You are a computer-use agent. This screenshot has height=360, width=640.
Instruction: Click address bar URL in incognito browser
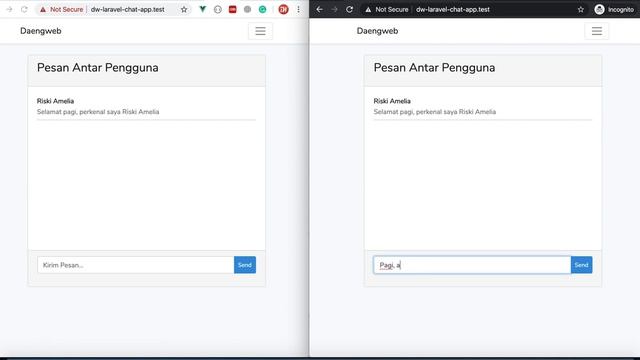coord(453,9)
